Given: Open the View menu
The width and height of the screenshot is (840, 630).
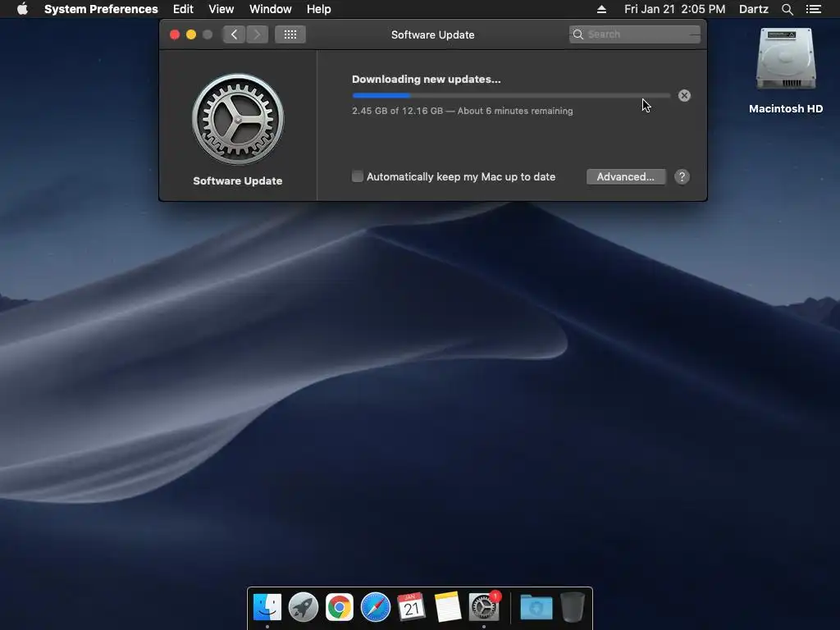Looking at the screenshot, I should click(221, 9).
